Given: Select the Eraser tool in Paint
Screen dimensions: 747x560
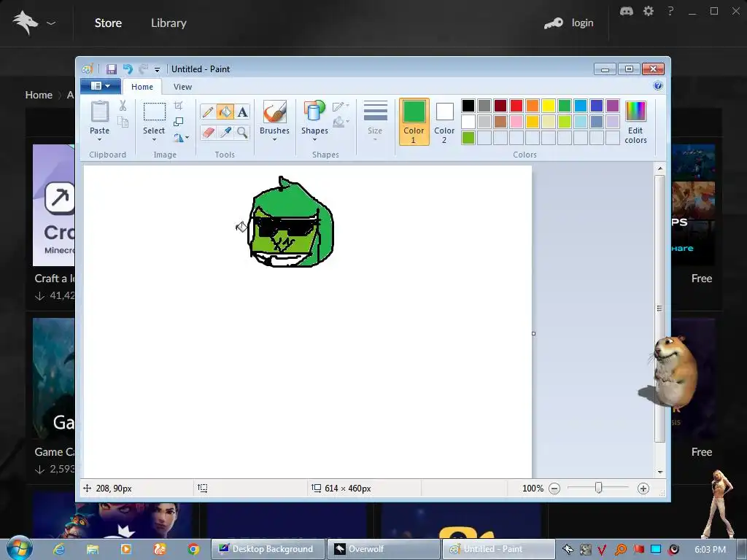Looking at the screenshot, I should [x=208, y=132].
